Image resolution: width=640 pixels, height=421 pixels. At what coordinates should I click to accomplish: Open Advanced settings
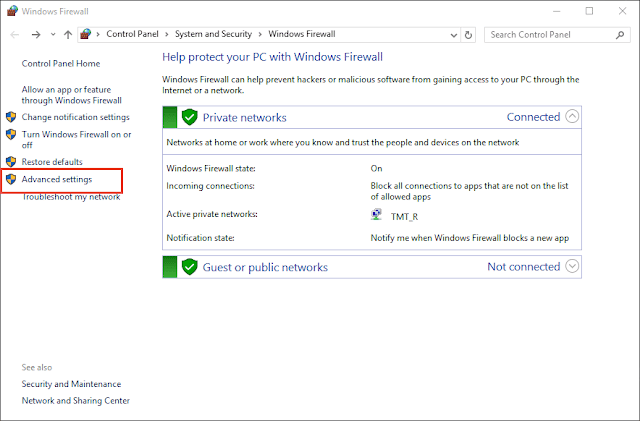point(57,179)
